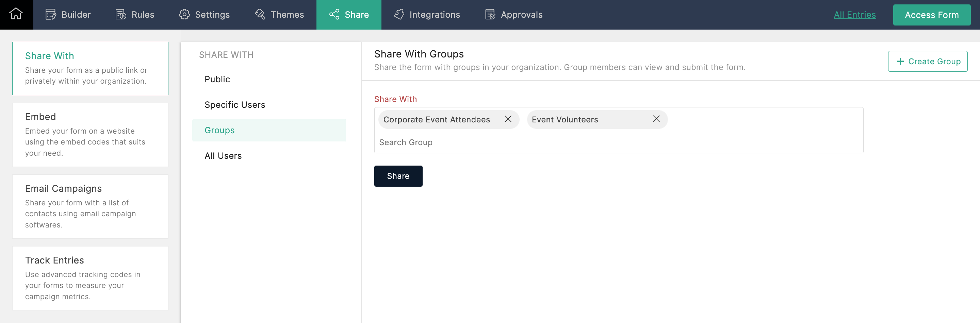Screen dimensions: 980x323
Task: Open the Approvals tab
Action: pyautogui.click(x=513, y=15)
